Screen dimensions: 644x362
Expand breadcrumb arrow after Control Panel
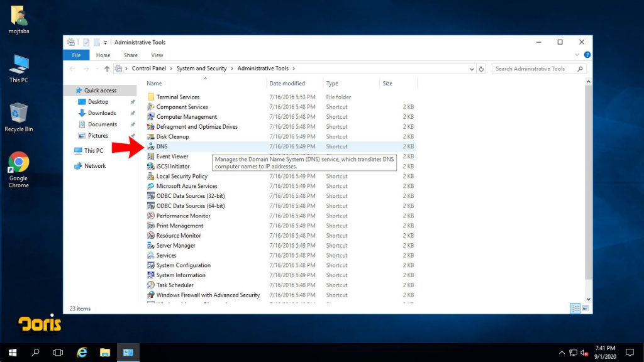tap(171, 69)
